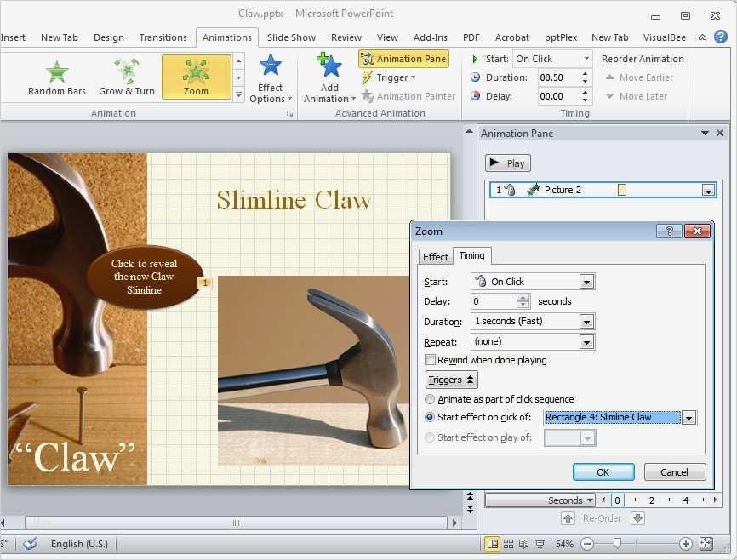Switch to the Effect tab

436,256
